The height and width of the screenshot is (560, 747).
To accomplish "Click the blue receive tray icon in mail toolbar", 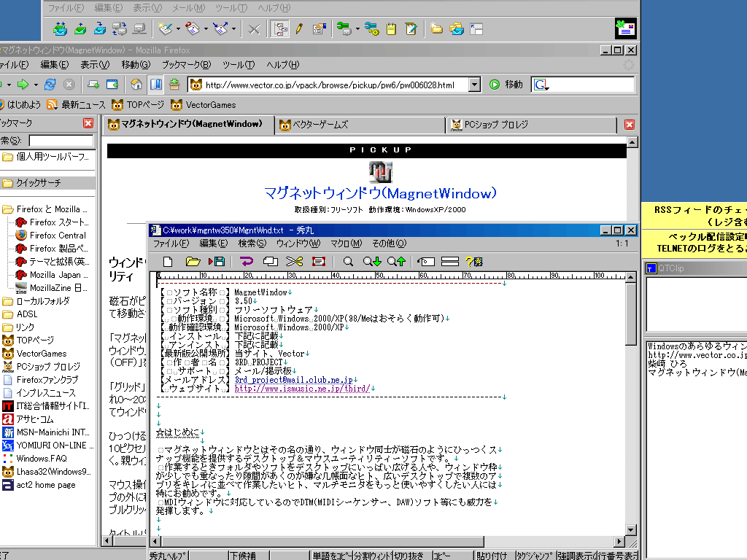I will pyautogui.click(x=99, y=29).
